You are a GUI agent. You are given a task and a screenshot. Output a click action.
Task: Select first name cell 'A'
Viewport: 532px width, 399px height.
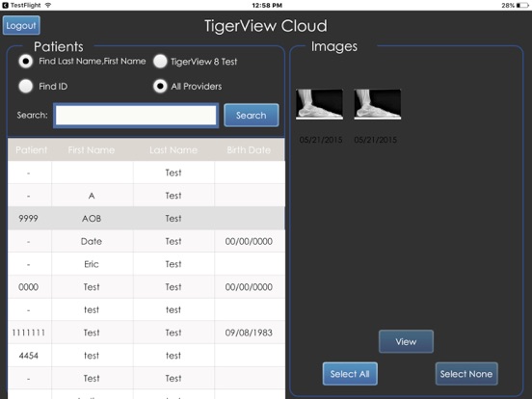click(x=92, y=196)
